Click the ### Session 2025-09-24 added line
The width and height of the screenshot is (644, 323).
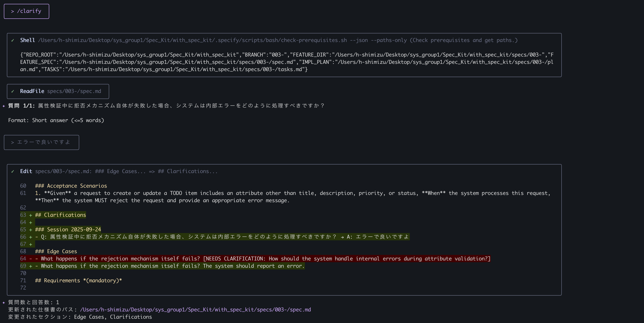click(68, 229)
